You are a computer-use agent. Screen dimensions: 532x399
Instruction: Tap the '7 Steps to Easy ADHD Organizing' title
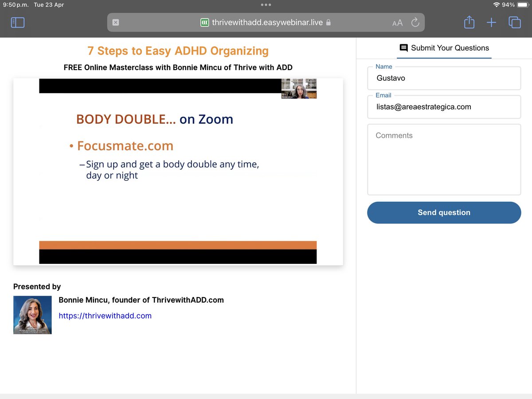tap(178, 51)
